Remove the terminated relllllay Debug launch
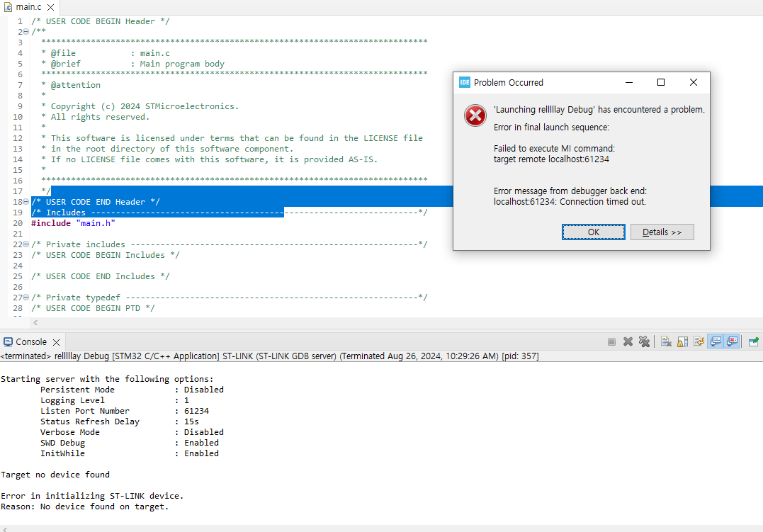The image size is (763, 532). (628, 341)
